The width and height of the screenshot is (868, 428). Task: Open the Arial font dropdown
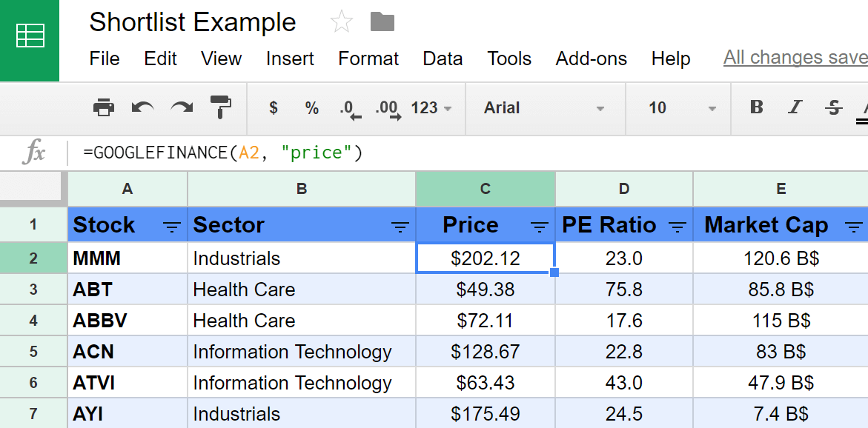click(x=545, y=108)
